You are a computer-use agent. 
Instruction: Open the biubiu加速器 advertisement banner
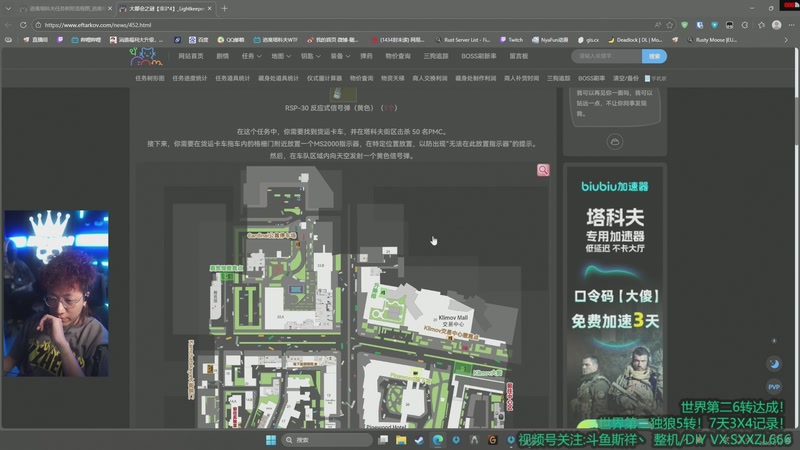pyautogui.click(x=615, y=296)
